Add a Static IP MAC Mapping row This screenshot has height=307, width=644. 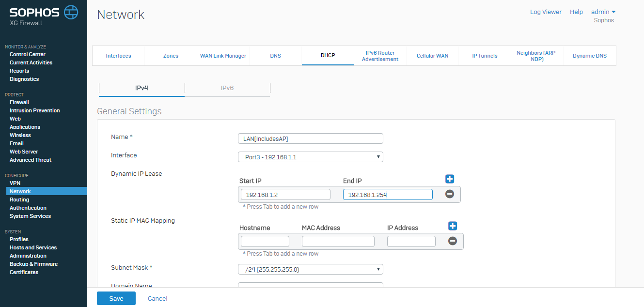pyautogui.click(x=452, y=226)
